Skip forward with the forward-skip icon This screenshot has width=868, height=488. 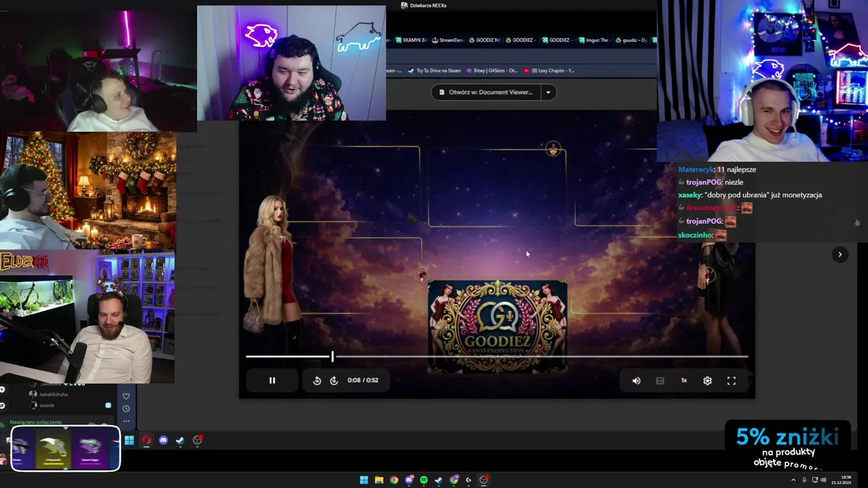coord(334,380)
